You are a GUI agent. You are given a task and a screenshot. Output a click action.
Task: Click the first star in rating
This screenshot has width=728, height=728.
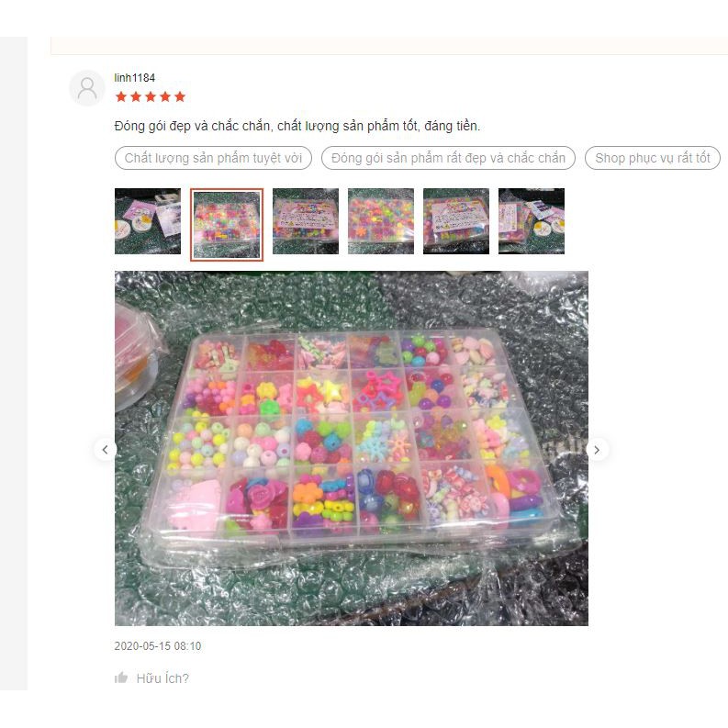click(x=121, y=96)
